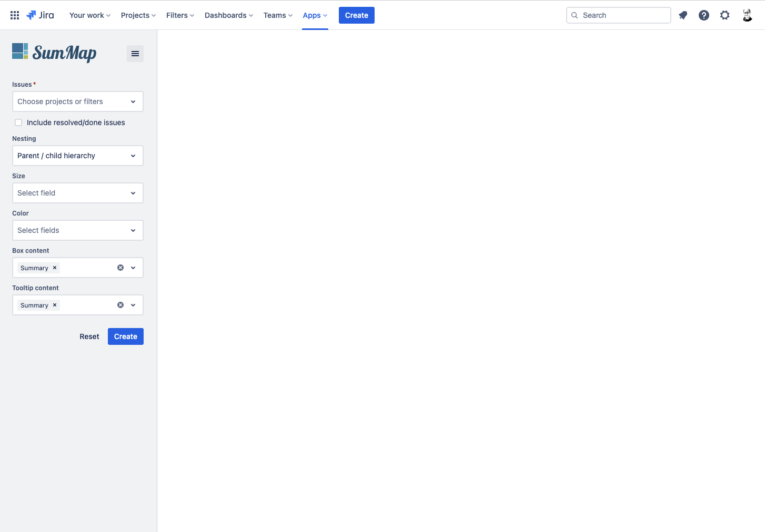Open the Apps menu
The width and height of the screenshot is (765, 532).
[x=315, y=15]
